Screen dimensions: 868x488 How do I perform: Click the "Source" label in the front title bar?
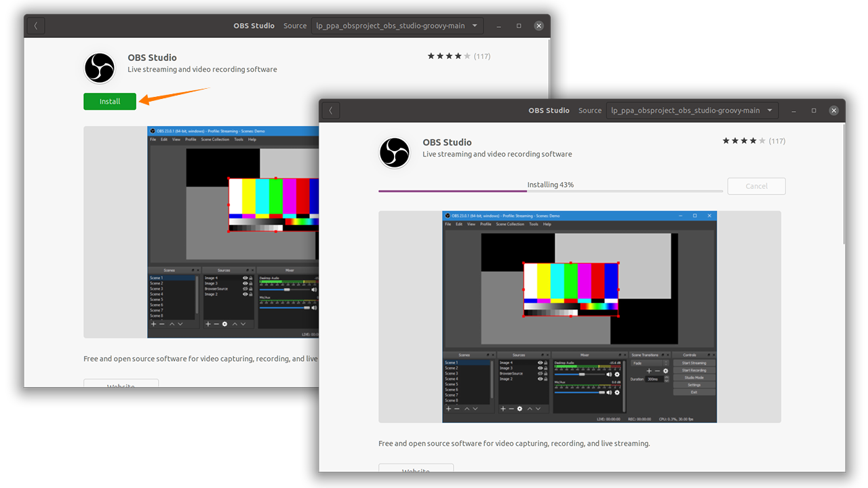[x=590, y=110]
